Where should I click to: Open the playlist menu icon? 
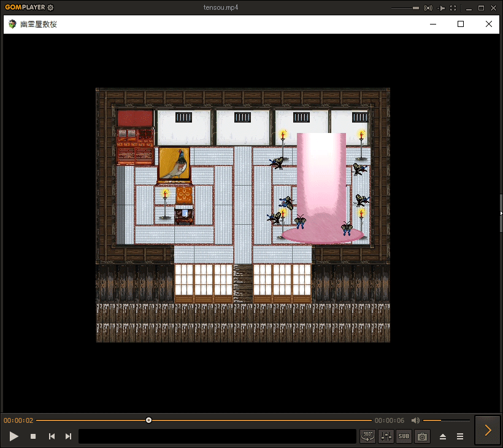click(460, 436)
